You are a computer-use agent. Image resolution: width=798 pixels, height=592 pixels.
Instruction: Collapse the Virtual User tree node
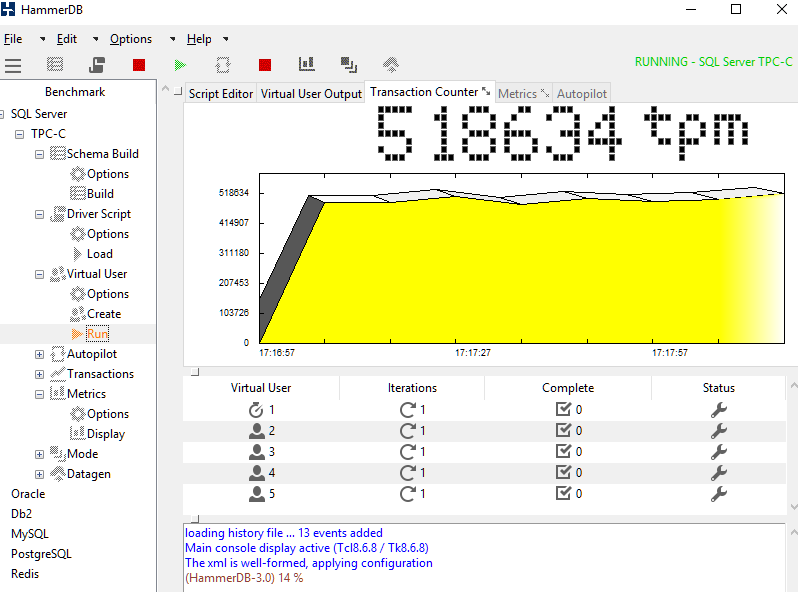click(39, 274)
